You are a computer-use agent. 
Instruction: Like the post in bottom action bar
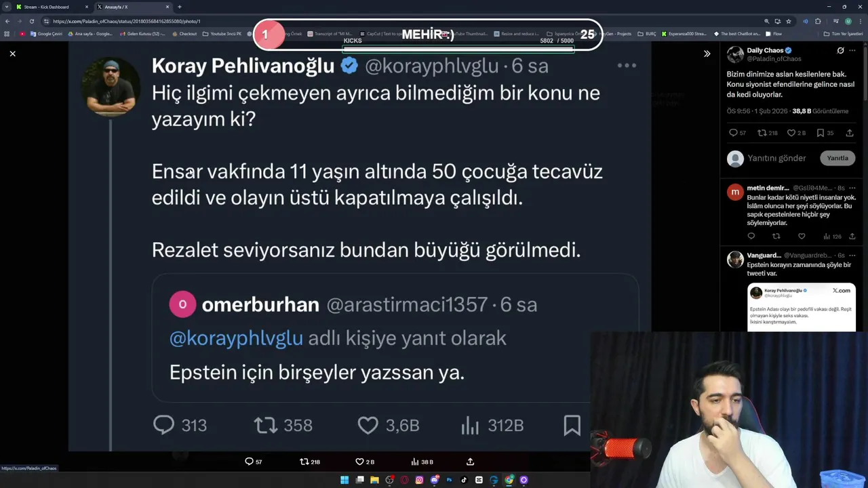pos(365,462)
